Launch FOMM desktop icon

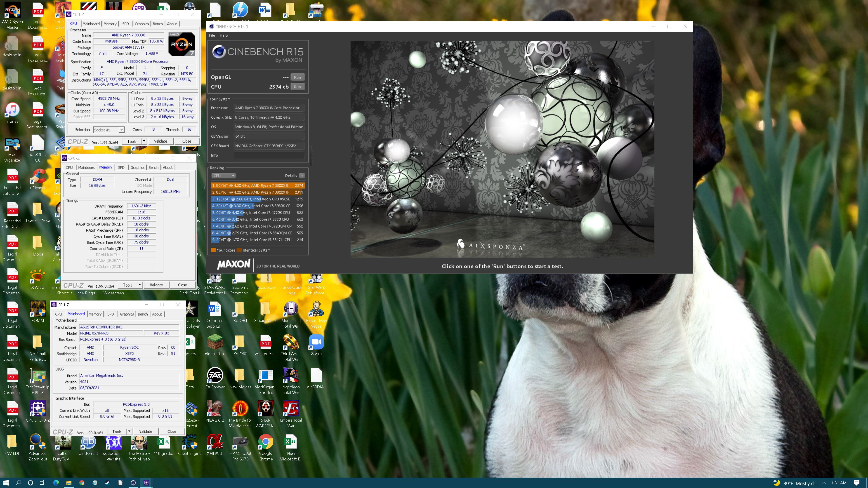(x=38, y=312)
